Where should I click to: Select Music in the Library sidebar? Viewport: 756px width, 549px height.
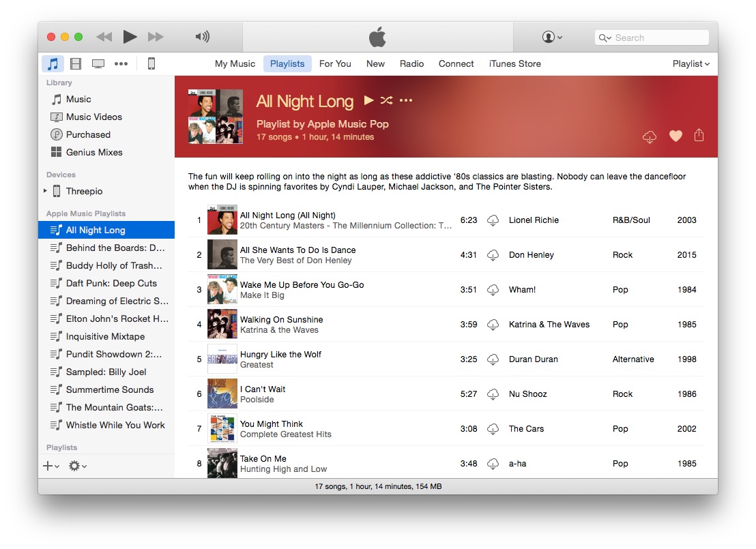[106, 100]
